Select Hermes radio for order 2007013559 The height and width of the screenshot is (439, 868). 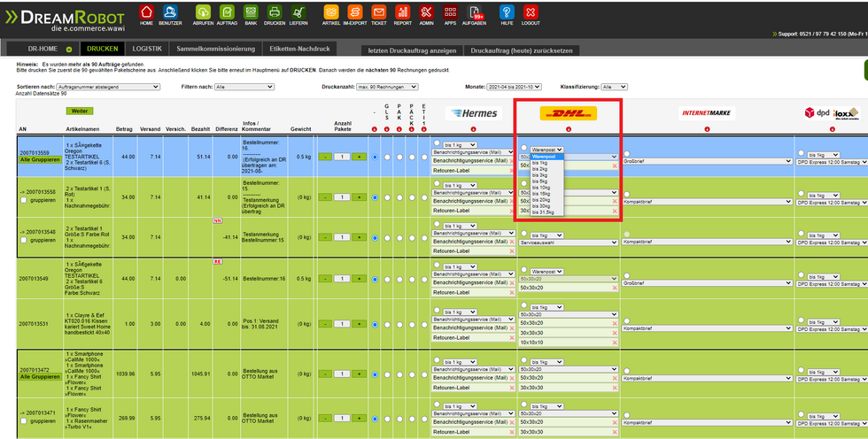[x=437, y=142]
